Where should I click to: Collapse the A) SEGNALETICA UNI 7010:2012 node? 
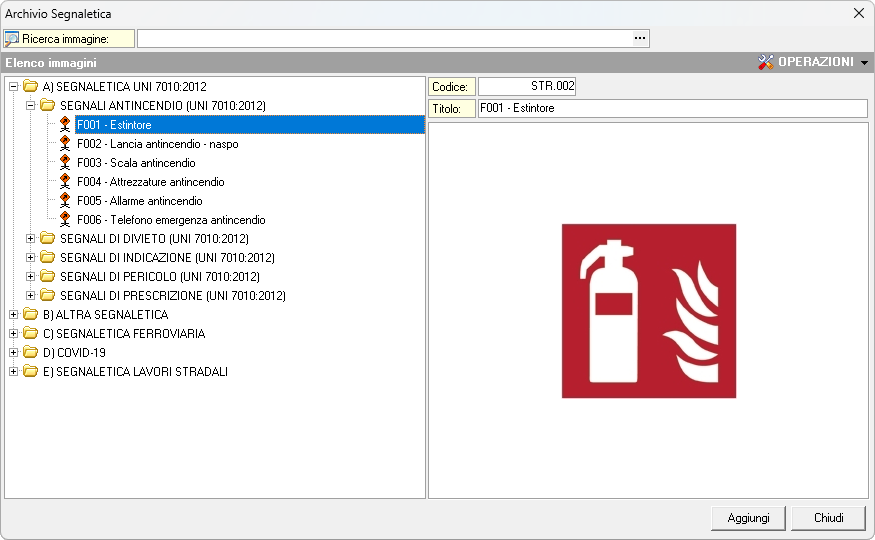pos(13,87)
